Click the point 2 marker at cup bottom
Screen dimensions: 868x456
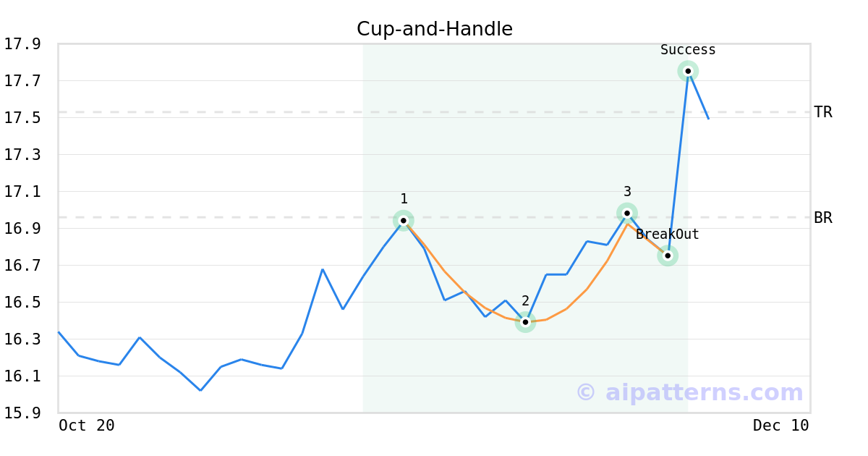(525, 322)
